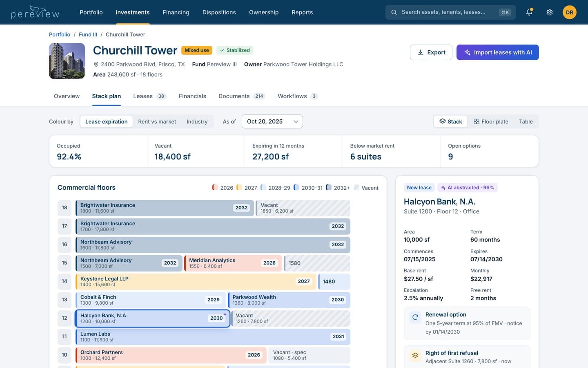Click the renewal option refresh icon

tap(415, 317)
